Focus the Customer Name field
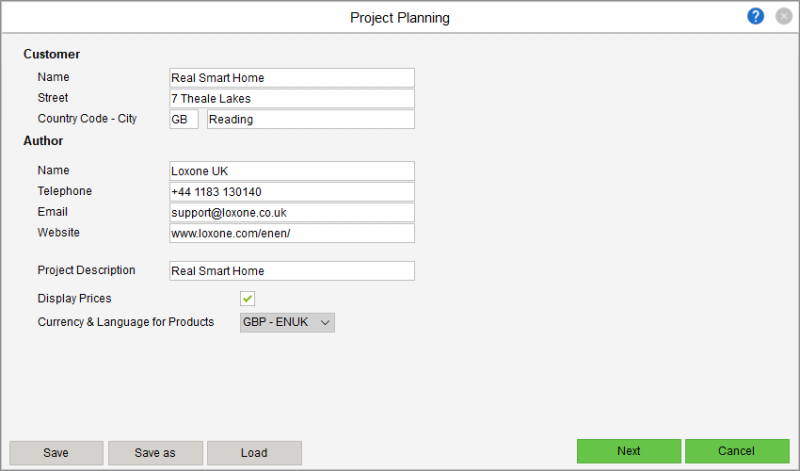 click(x=292, y=78)
